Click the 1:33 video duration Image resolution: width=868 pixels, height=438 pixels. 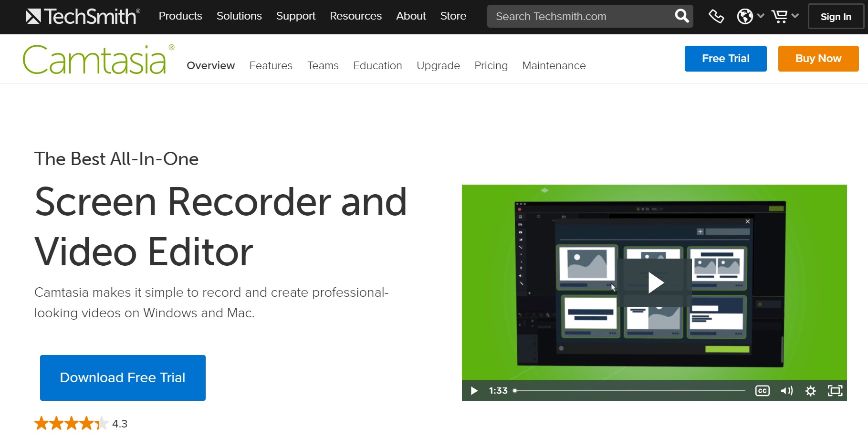[498, 391]
